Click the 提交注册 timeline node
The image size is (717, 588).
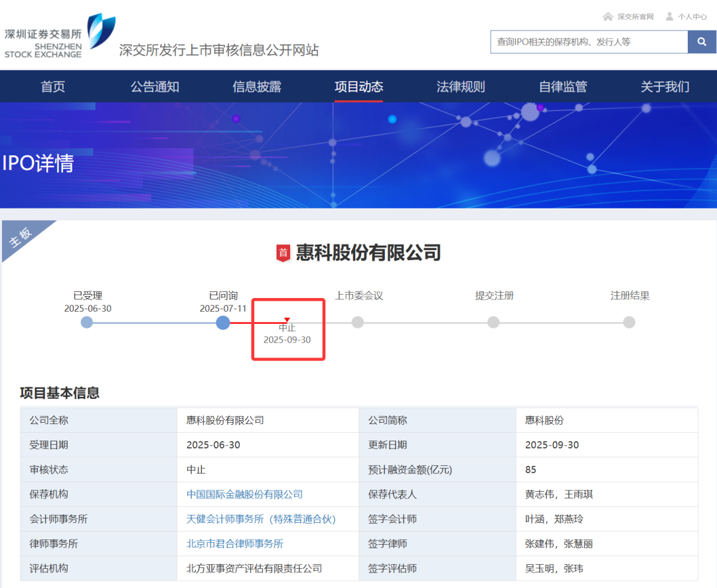[x=493, y=323]
